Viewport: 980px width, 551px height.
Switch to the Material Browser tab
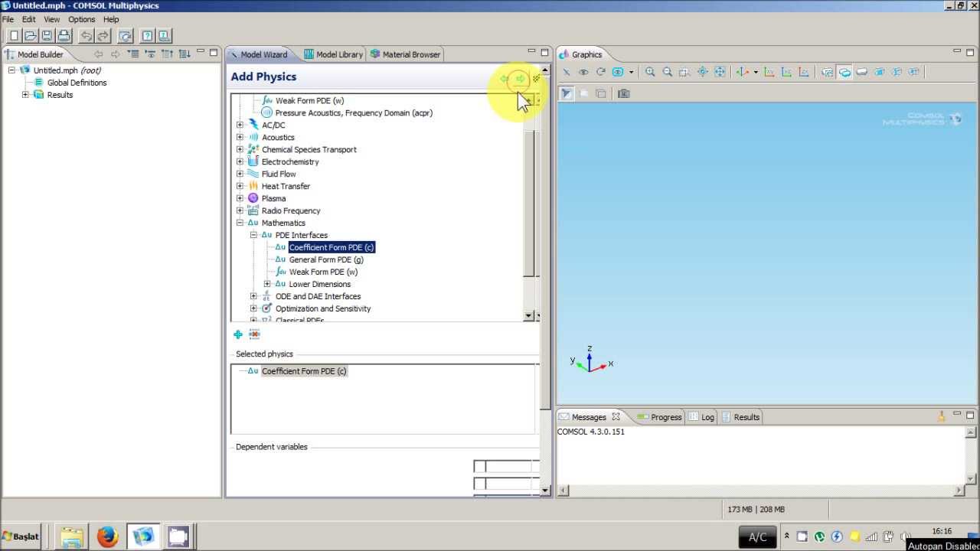point(406,54)
